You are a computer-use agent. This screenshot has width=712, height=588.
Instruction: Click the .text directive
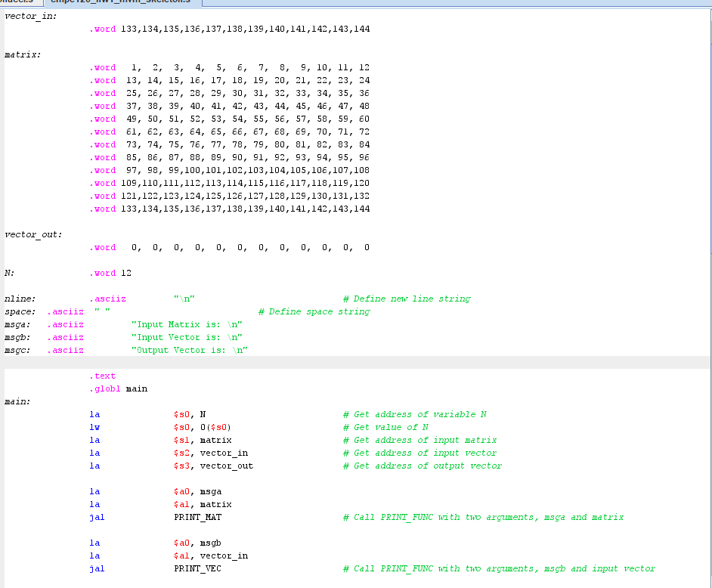[x=102, y=376]
